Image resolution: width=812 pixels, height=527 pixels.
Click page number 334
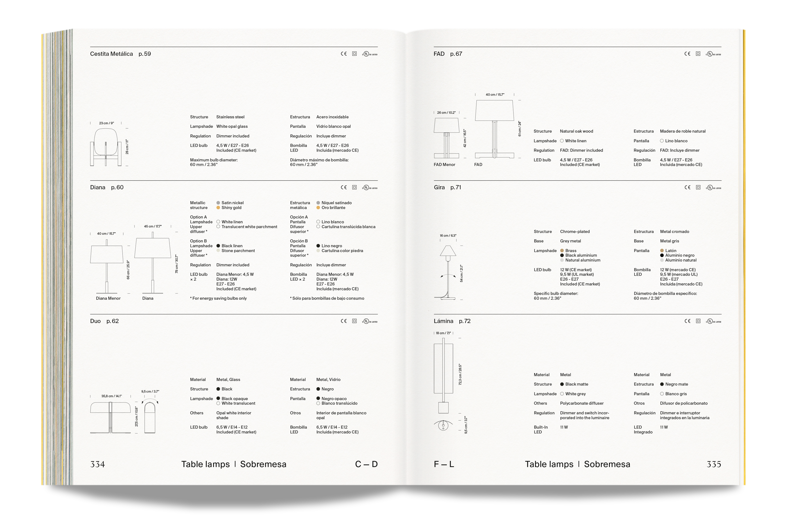pos(98,464)
